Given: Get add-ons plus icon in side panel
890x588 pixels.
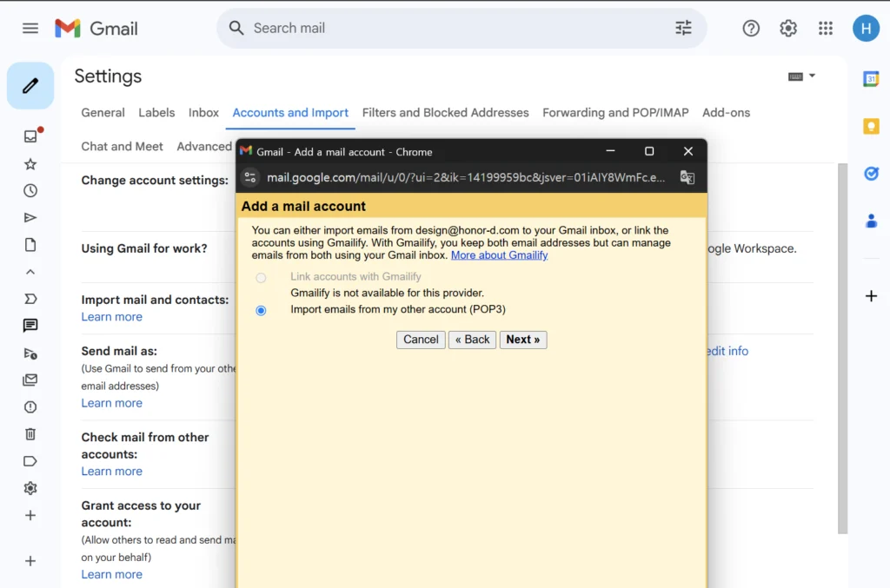Looking at the screenshot, I should 871,296.
